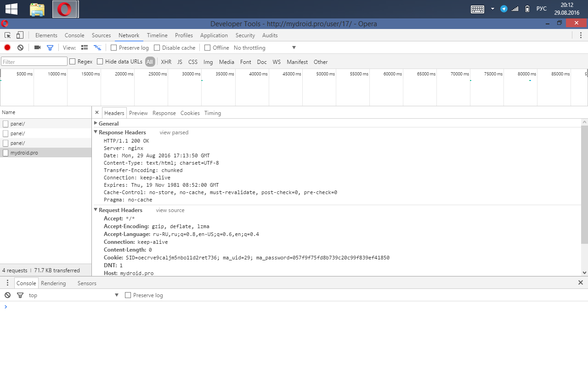The image size is (588, 368).
Task: Open the Cookies tab for request
Action: [190, 113]
